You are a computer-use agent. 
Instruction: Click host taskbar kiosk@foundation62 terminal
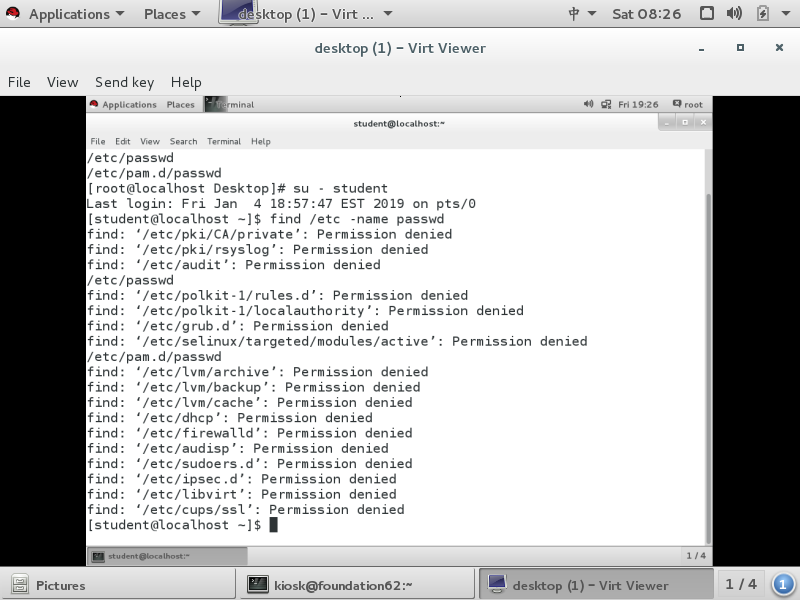[x=357, y=585]
